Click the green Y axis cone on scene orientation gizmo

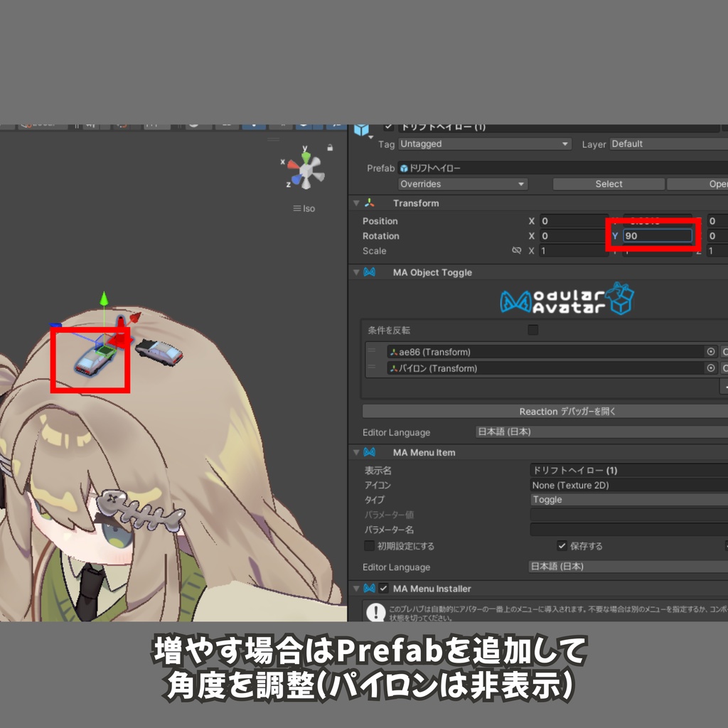pyautogui.click(x=306, y=157)
